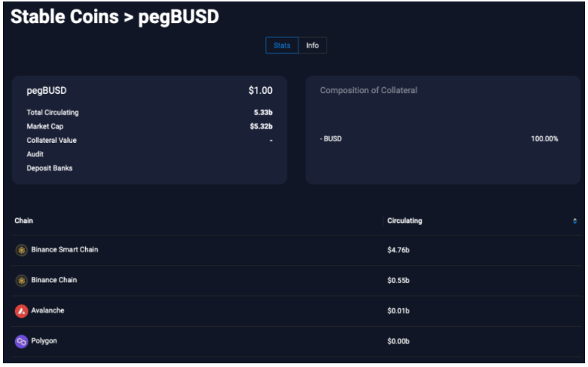Click the Chain column header
Screen dimensions: 588x367
point(24,220)
